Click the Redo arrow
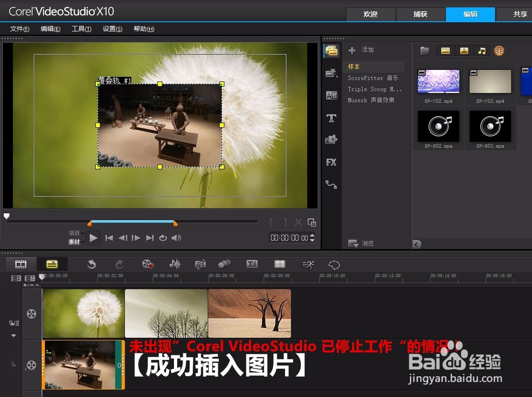This screenshot has height=397, width=532. (x=119, y=264)
